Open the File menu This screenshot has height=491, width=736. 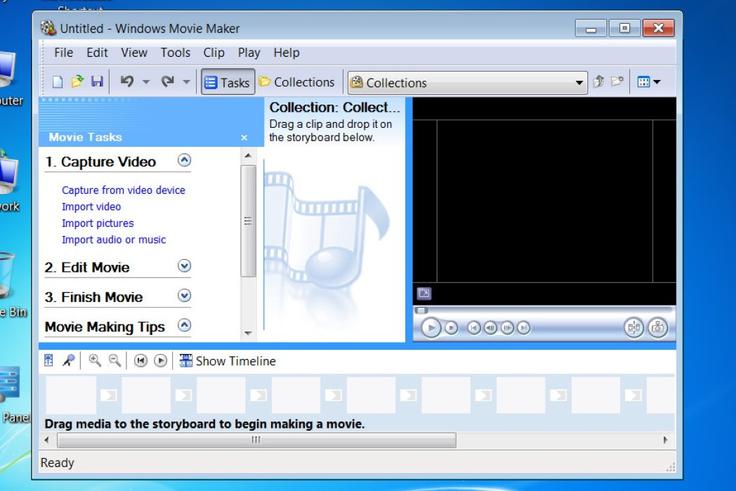[63, 53]
